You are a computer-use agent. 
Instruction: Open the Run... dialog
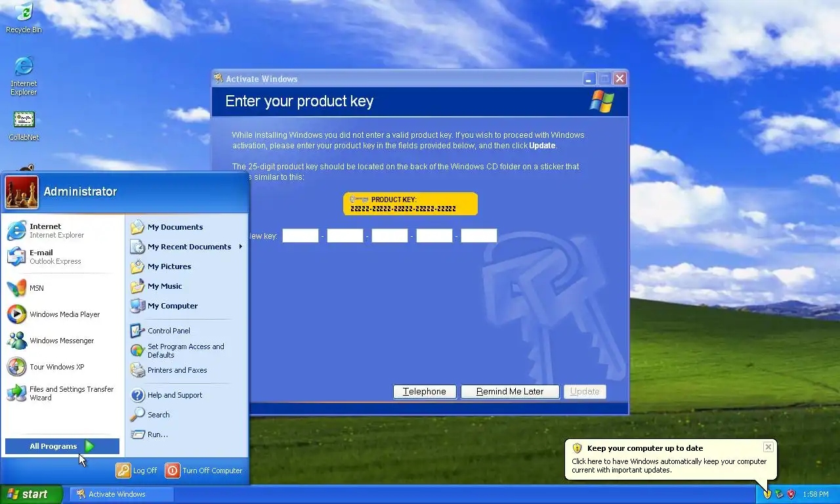(186, 434)
